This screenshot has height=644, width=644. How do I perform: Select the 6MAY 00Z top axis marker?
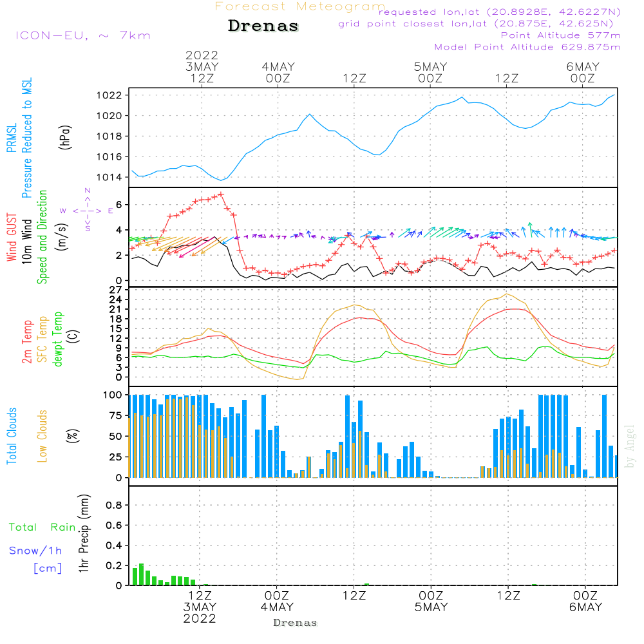[582, 72]
